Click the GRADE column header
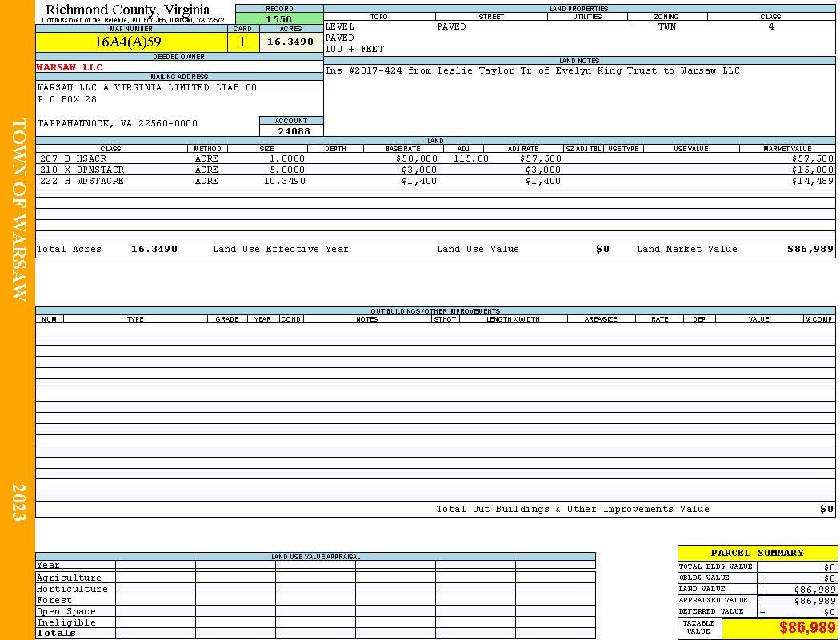 [x=227, y=319]
